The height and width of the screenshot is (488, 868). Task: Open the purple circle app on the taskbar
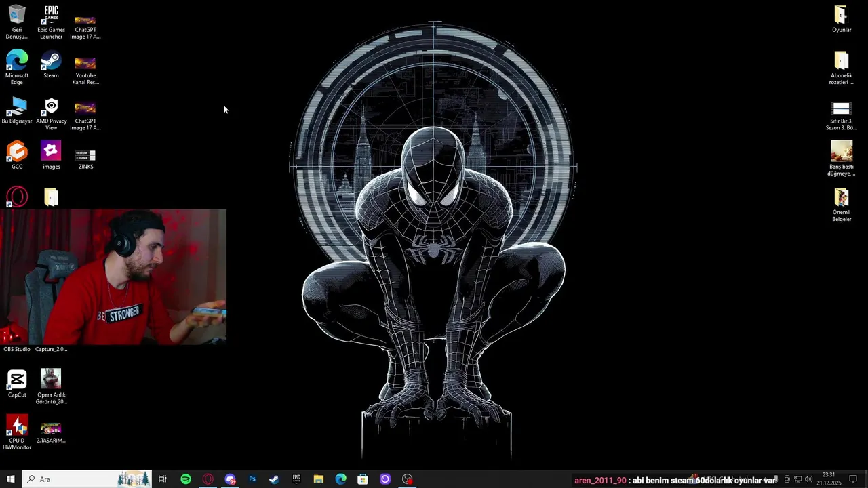[x=385, y=479]
